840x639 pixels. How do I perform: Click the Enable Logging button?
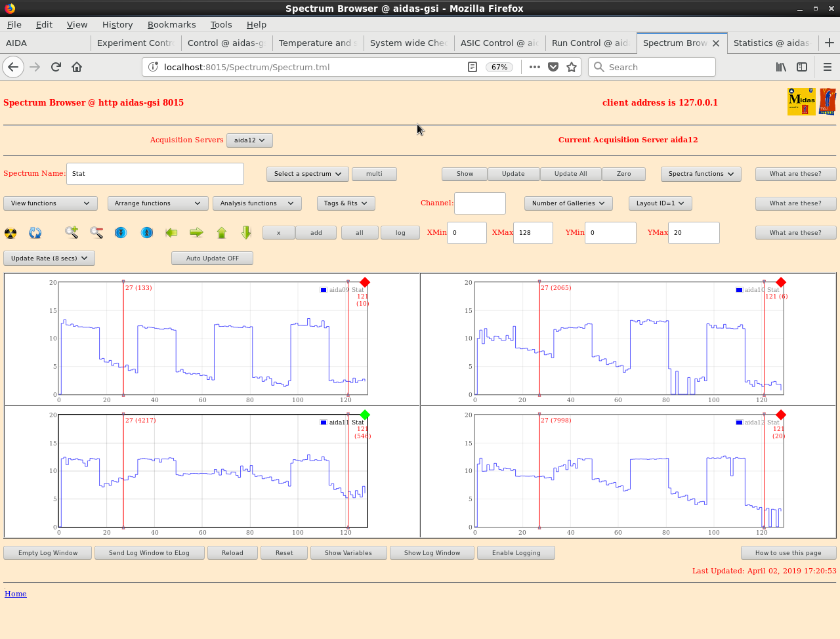[x=516, y=553]
